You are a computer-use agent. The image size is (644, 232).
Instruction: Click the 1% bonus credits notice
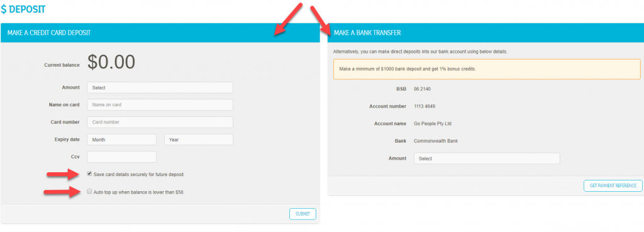click(487, 69)
